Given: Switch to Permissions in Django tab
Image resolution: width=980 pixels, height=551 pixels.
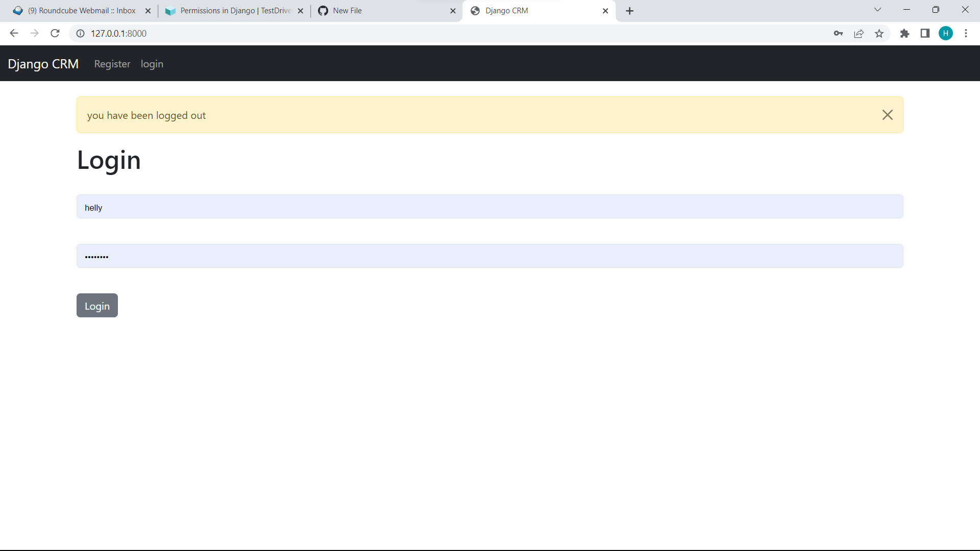Looking at the screenshot, I should (x=235, y=11).
